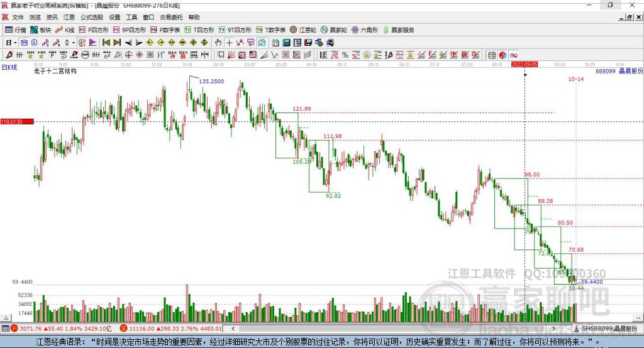Open the 江恩轮 Gann wheel
Screen dimensions: 644x348
click(x=303, y=30)
